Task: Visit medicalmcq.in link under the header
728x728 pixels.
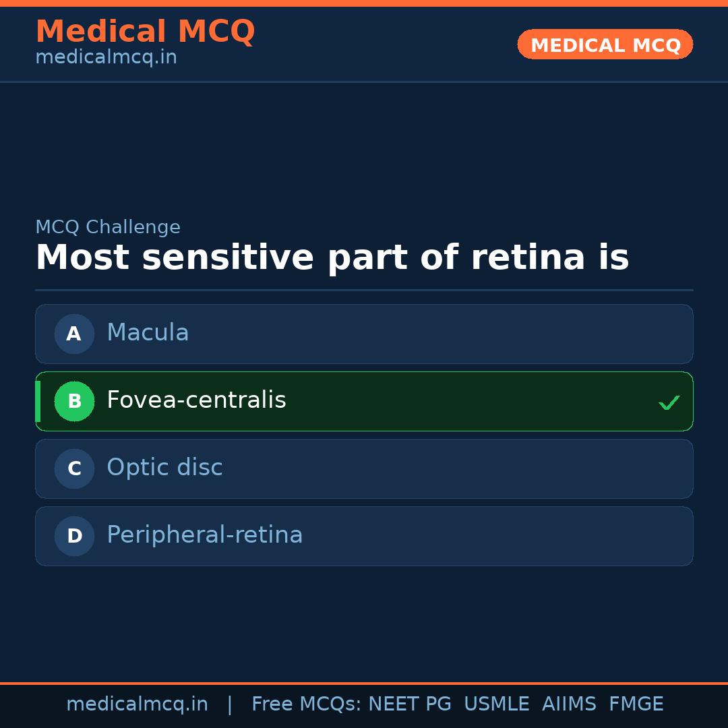Action: 106,58
